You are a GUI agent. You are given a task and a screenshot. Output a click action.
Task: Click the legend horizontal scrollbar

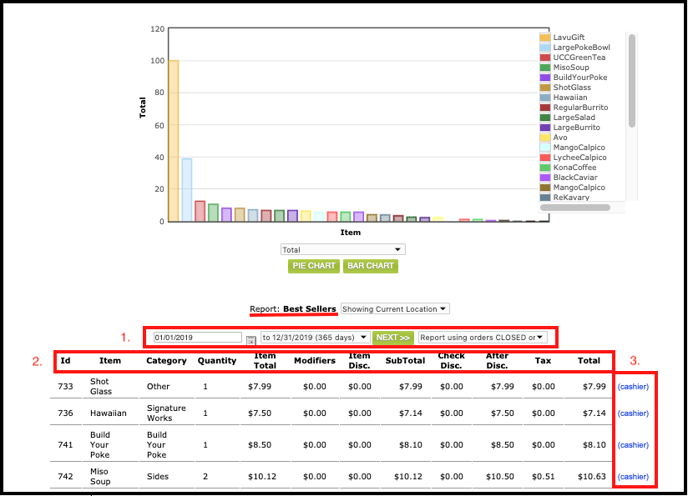(575, 207)
